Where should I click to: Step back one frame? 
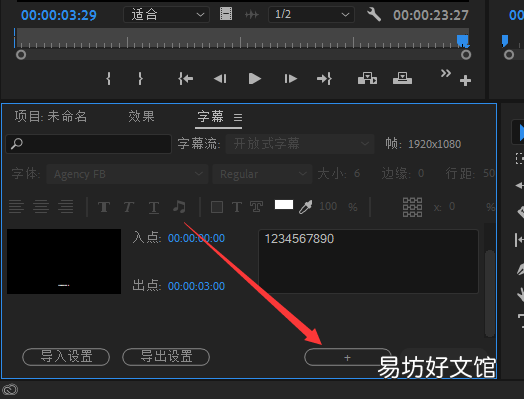coord(220,79)
